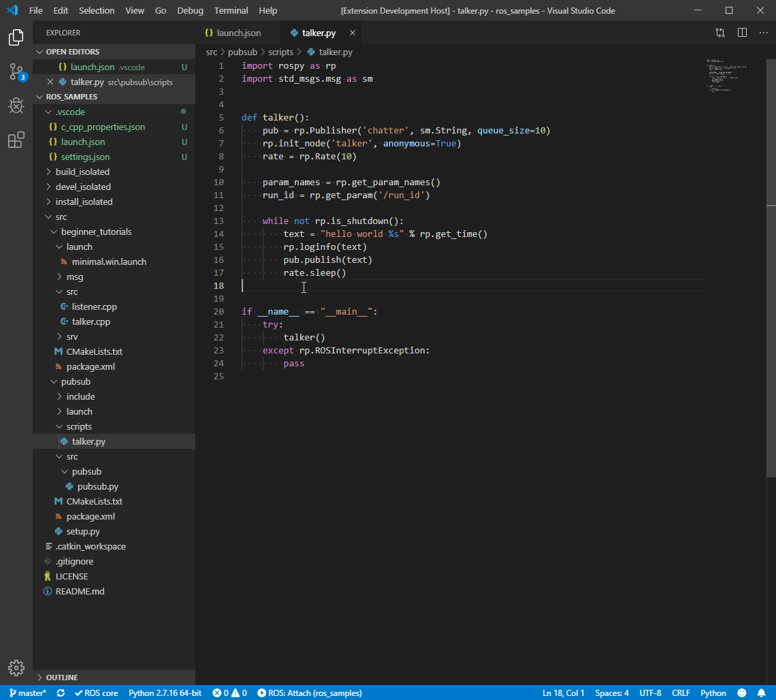Click the Open Changes compare icon
The image size is (776, 700).
pos(720,33)
